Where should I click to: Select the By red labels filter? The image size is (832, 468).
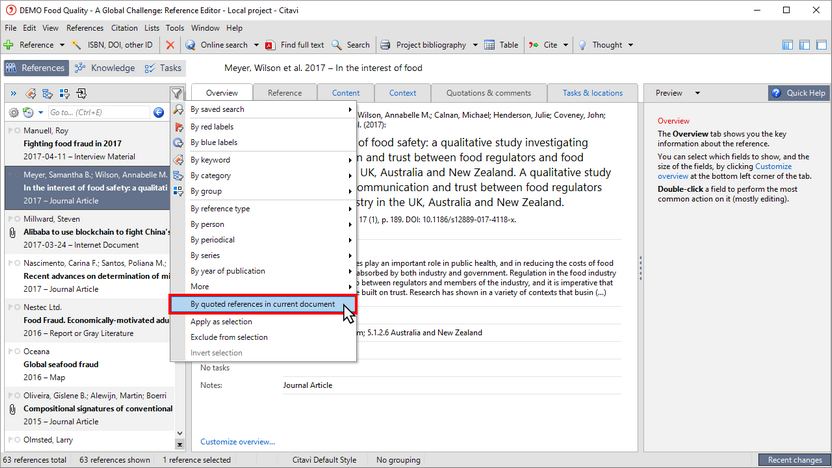coord(212,127)
